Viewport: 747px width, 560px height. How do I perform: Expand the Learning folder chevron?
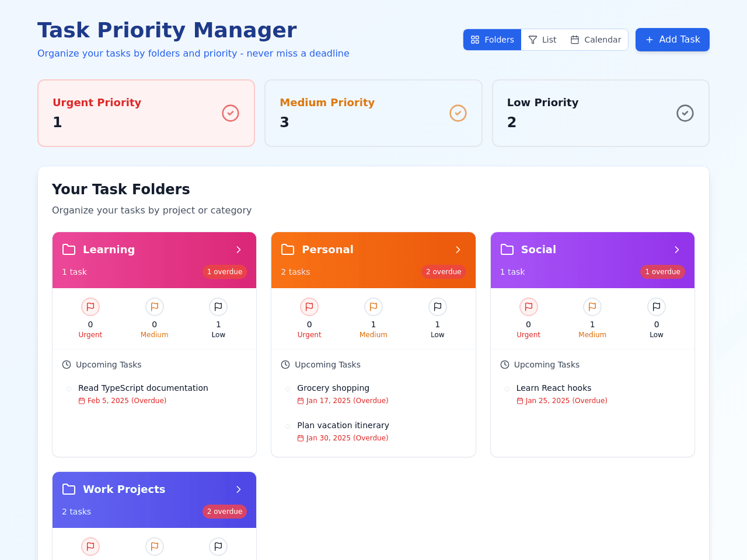point(239,250)
